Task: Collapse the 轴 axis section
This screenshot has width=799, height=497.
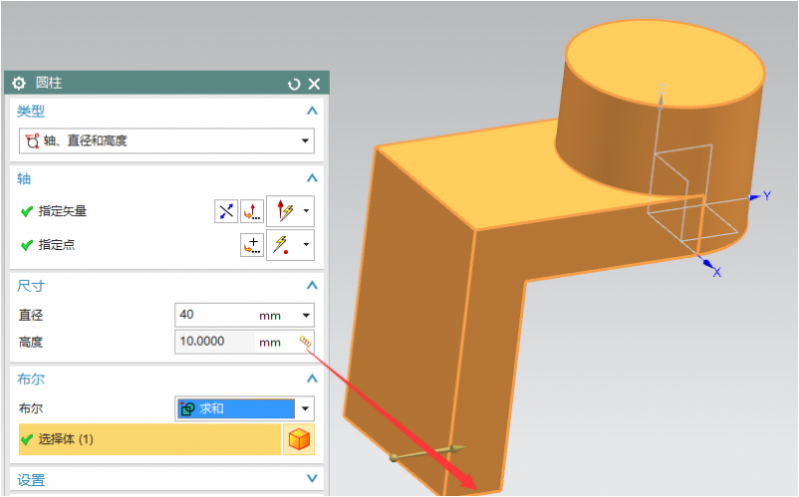Action: pos(311,178)
